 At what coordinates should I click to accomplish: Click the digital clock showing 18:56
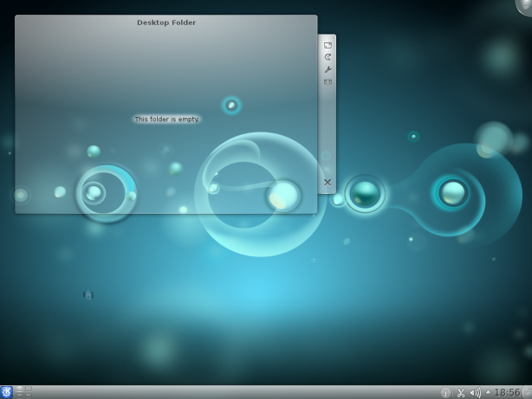[x=507, y=393]
